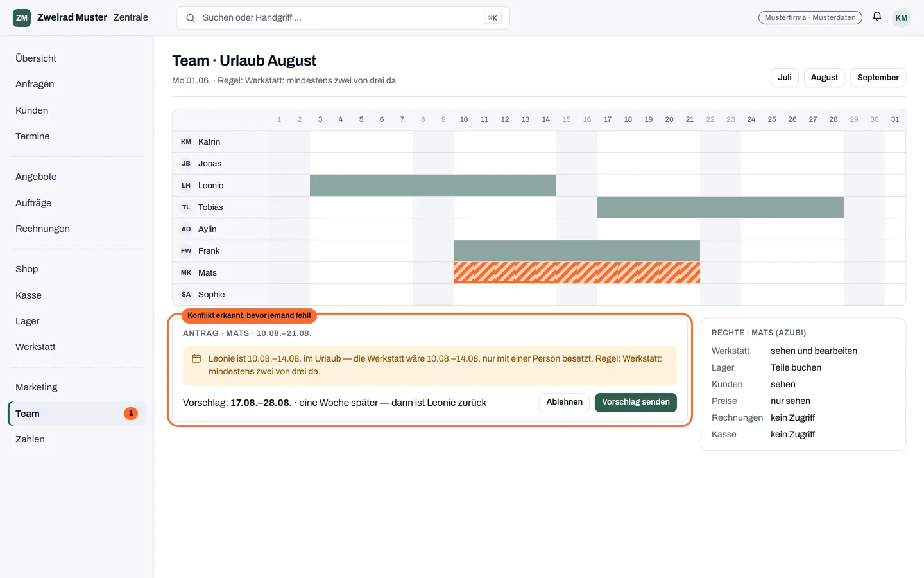The image size is (924, 578).
Task: Click Mats's MK initials badge
Action: tap(186, 273)
